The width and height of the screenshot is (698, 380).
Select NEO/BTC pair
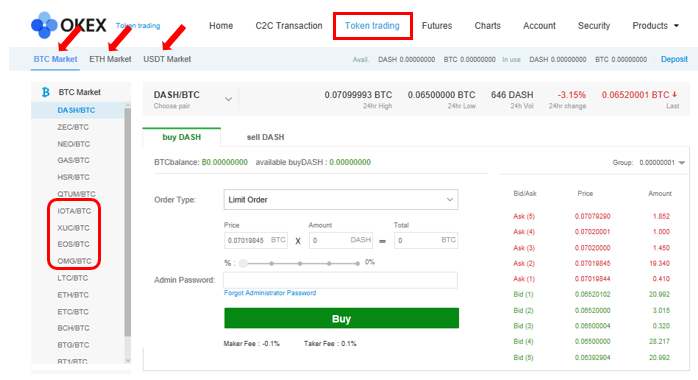73,144
